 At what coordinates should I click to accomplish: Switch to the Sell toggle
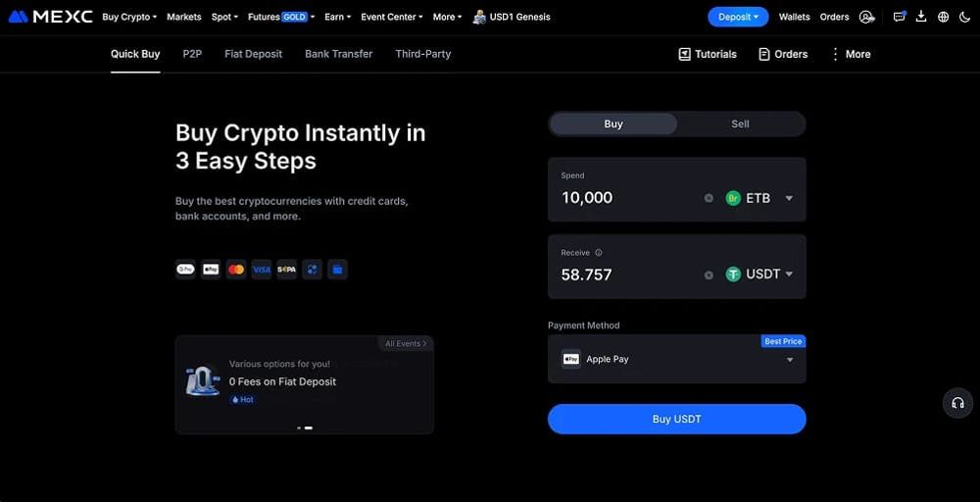pos(740,124)
